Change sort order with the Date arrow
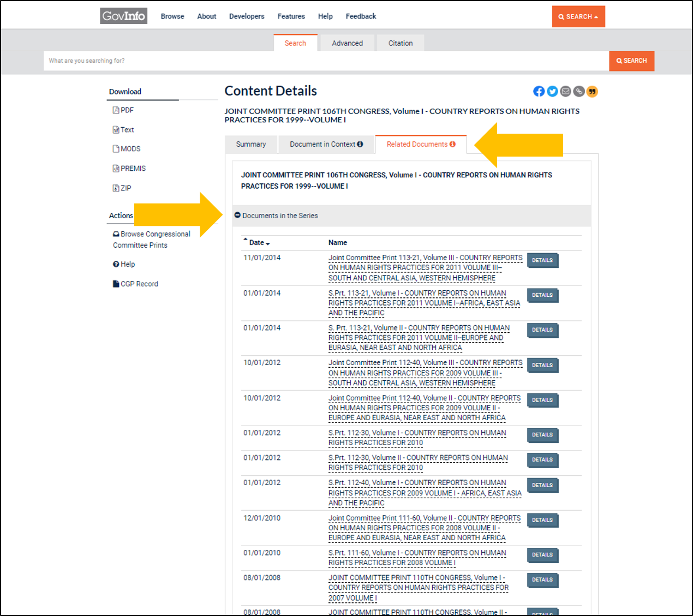The image size is (693, 616). pos(266,242)
